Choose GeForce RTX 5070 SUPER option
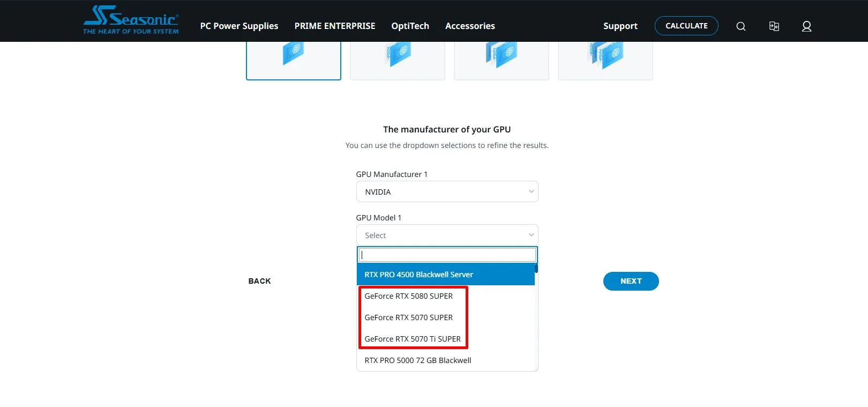Image resolution: width=868 pixels, height=407 pixels. tap(446, 317)
